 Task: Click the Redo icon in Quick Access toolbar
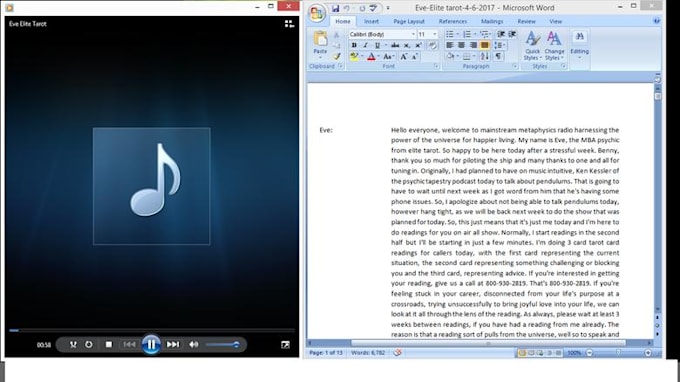click(x=362, y=8)
